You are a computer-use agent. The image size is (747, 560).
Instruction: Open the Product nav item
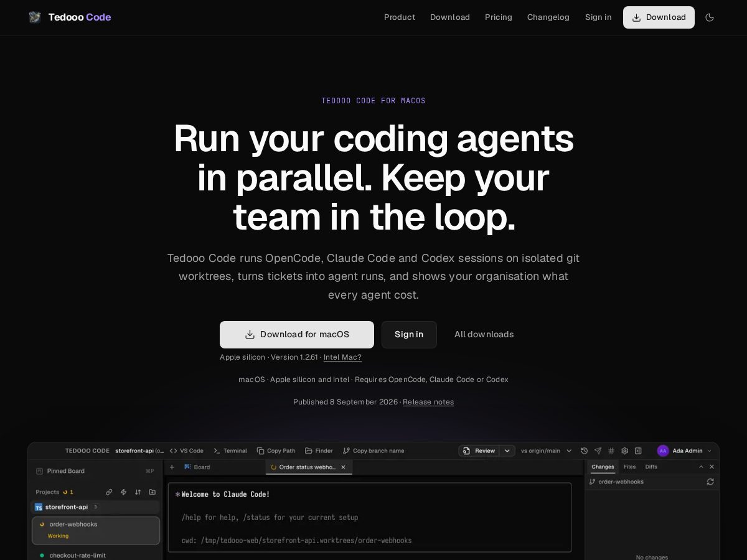coord(400,17)
